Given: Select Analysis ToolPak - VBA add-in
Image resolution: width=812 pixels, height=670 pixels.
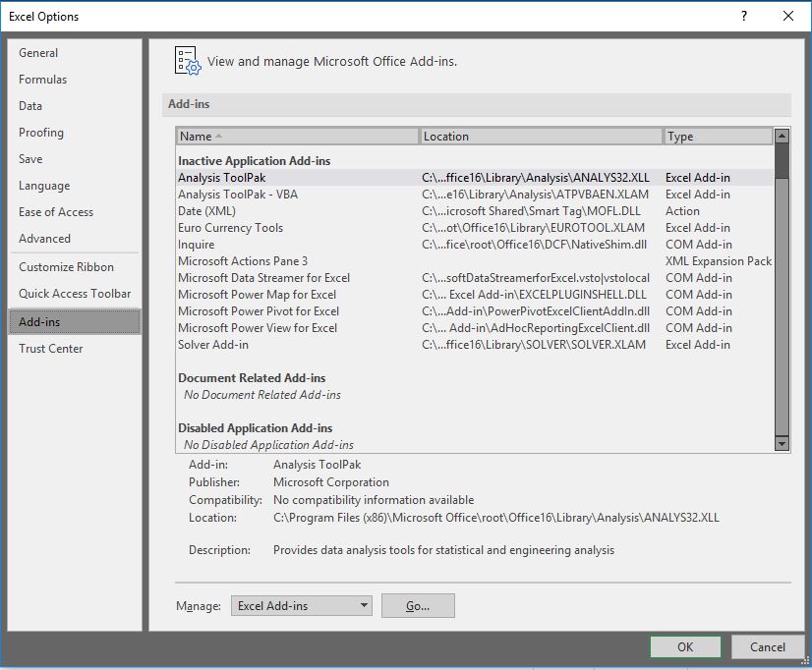Looking at the screenshot, I should click(x=475, y=195).
